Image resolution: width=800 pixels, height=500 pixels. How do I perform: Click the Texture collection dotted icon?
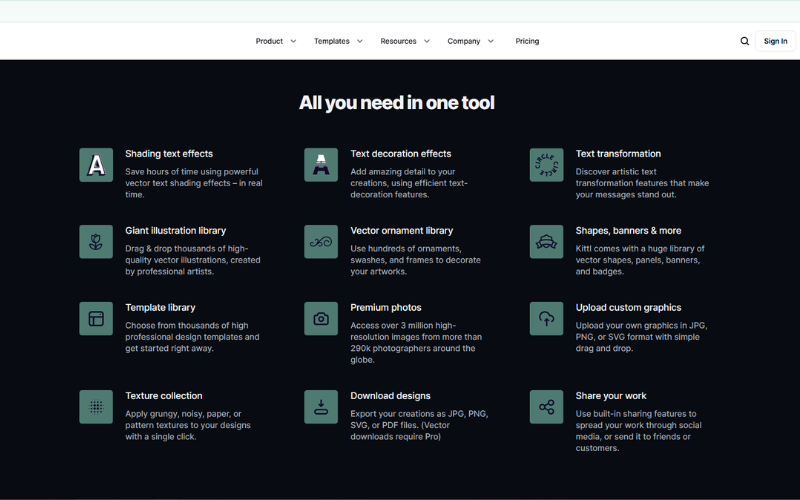pyautogui.click(x=96, y=407)
